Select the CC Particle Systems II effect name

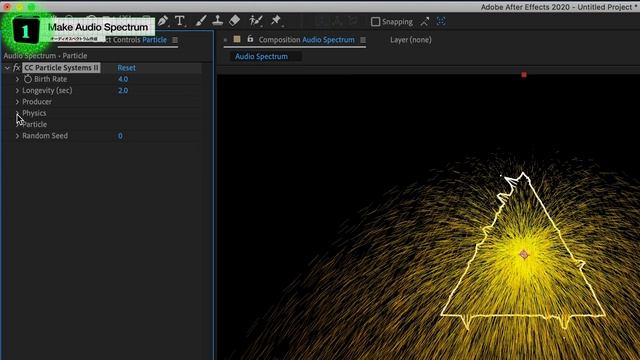61,68
